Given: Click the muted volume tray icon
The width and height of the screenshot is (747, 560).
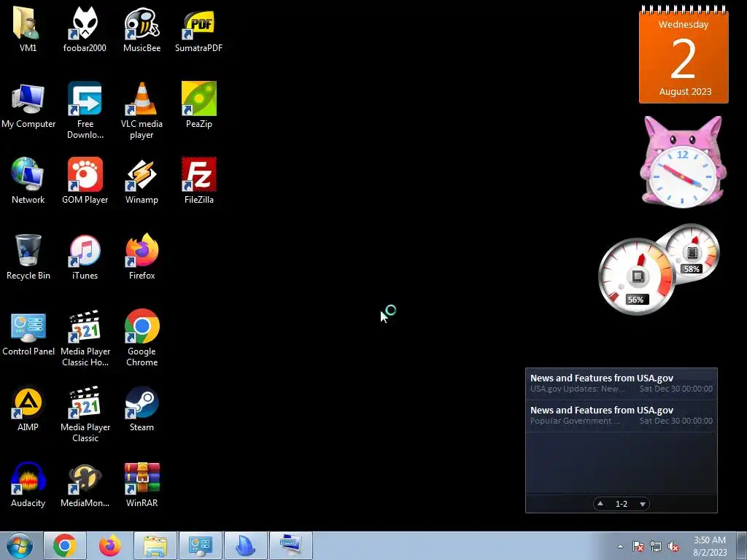Looking at the screenshot, I should [x=673, y=546].
